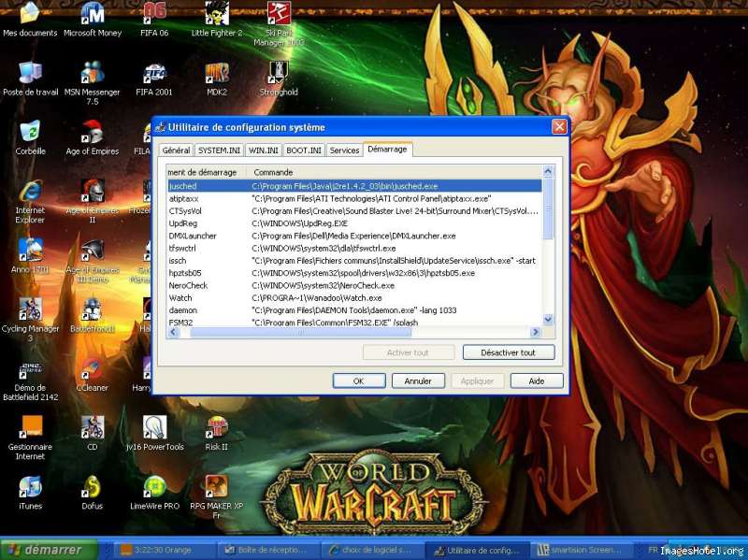
Task: Switch to the Services tab
Action: coord(344,151)
